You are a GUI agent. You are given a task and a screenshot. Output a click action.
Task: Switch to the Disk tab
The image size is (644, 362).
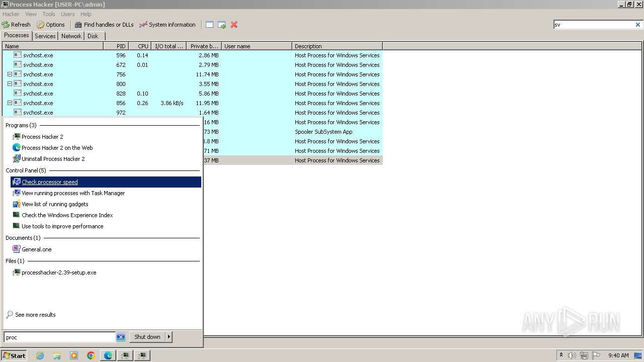[x=93, y=36]
